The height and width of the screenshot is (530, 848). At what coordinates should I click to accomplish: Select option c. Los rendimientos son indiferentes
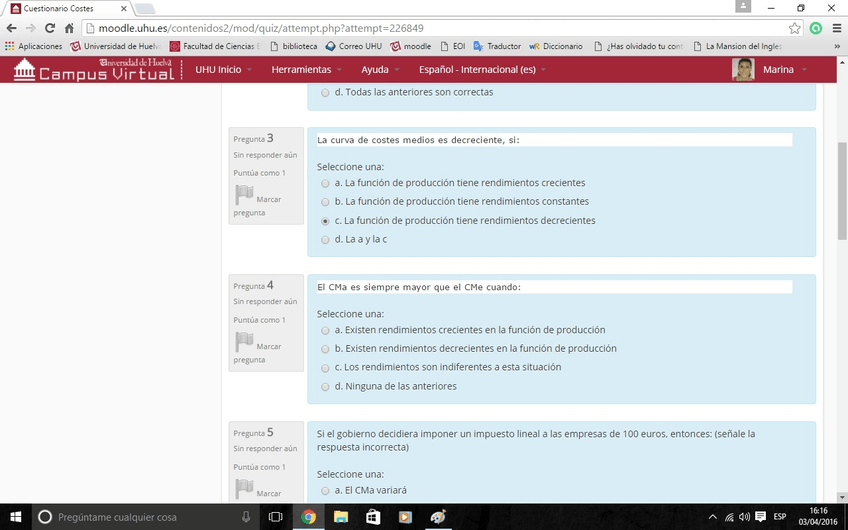click(325, 368)
